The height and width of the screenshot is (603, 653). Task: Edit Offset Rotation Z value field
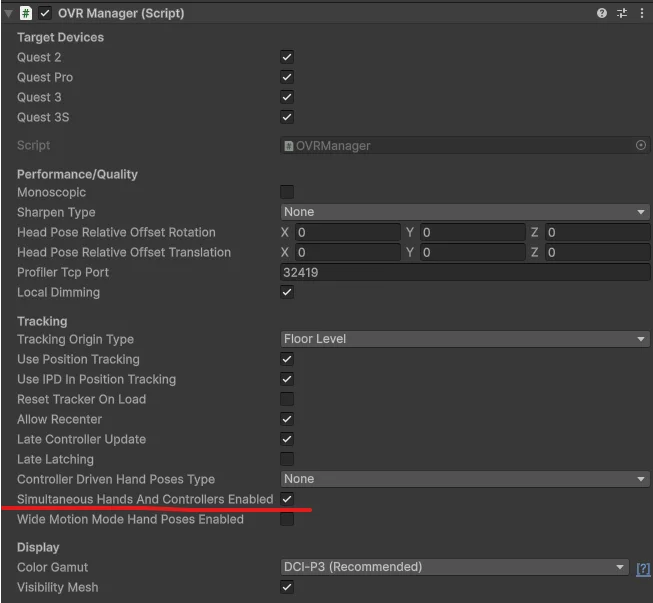598,232
